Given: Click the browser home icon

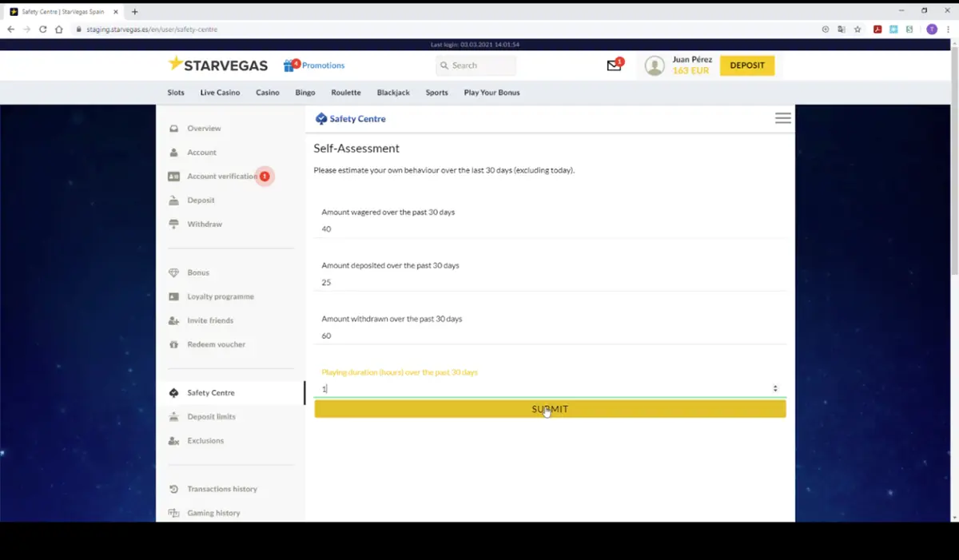Looking at the screenshot, I should tap(59, 30).
